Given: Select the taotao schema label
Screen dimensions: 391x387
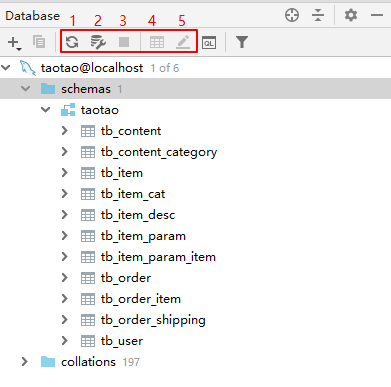Looking at the screenshot, I should pos(100,110).
